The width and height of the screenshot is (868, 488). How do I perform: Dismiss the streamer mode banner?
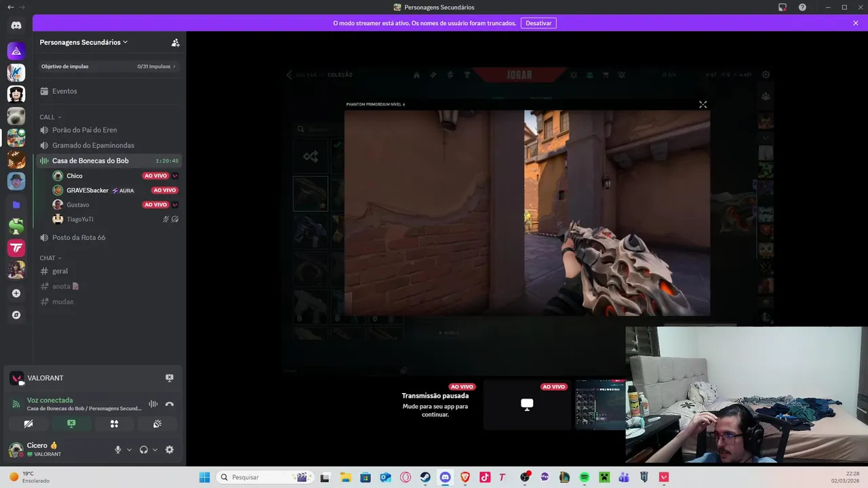(856, 23)
